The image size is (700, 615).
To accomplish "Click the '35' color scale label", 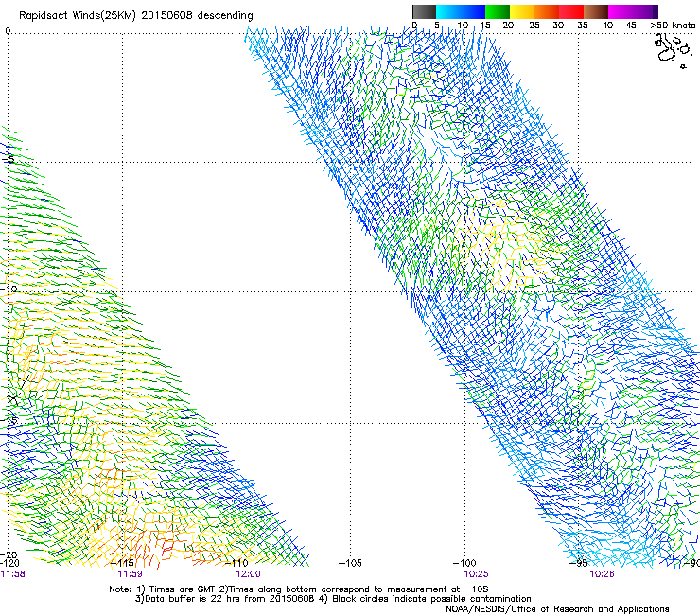I will point(583,26).
